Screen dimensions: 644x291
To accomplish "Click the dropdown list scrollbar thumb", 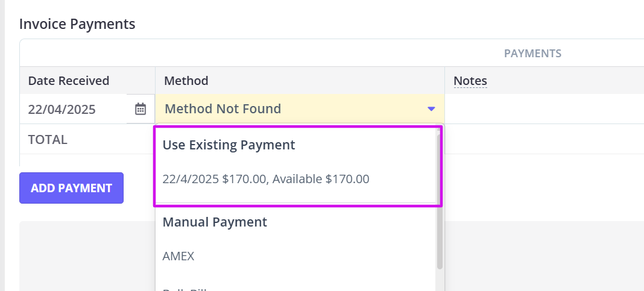I will [x=440, y=201].
